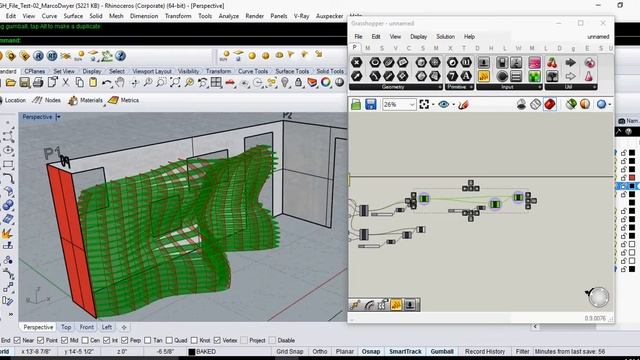The width and height of the screenshot is (640, 360).
Task: Toggle the Mid osnap checkbox
Action: point(64,340)
